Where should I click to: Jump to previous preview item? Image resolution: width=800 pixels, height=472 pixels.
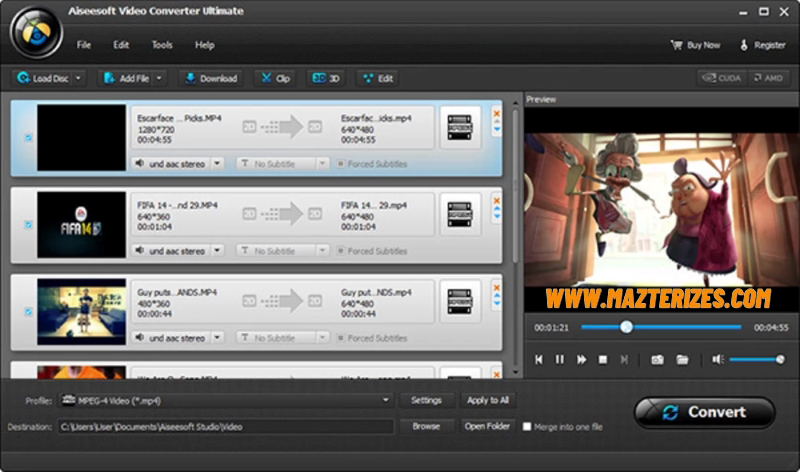coord(539,360)
